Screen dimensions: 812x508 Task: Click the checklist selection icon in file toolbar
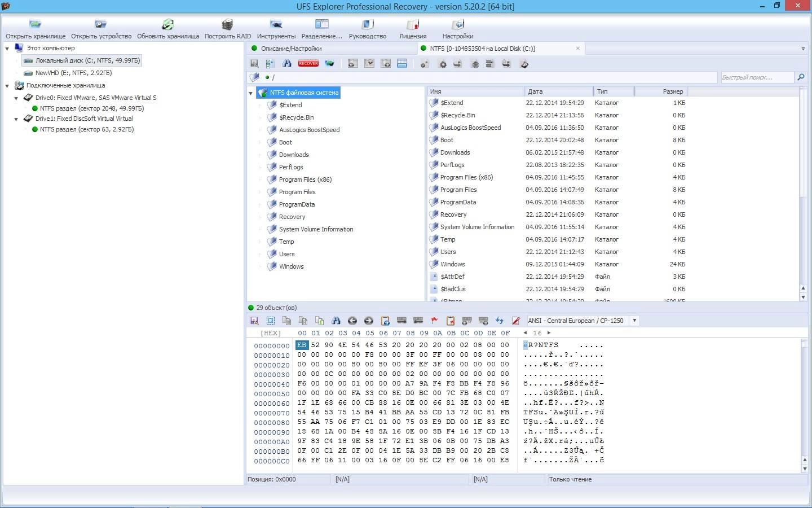pos(270,64)
